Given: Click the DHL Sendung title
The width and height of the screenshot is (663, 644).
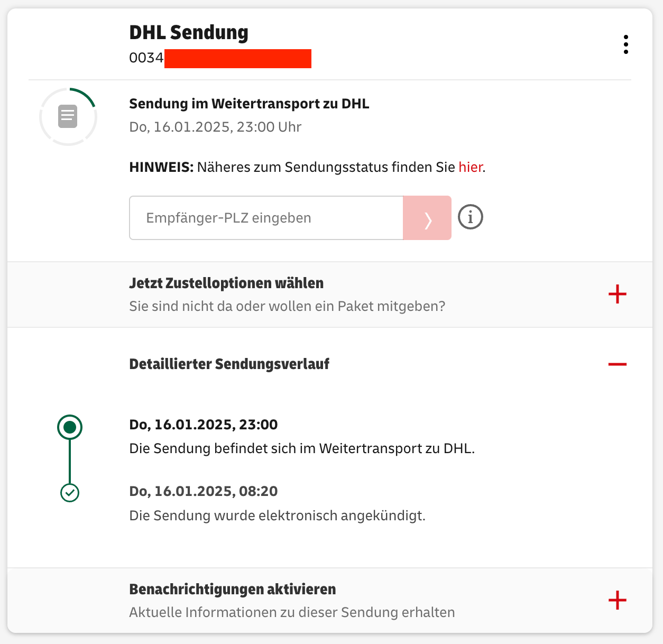Looking at the screenshot, I should click(x=189, y=32).
